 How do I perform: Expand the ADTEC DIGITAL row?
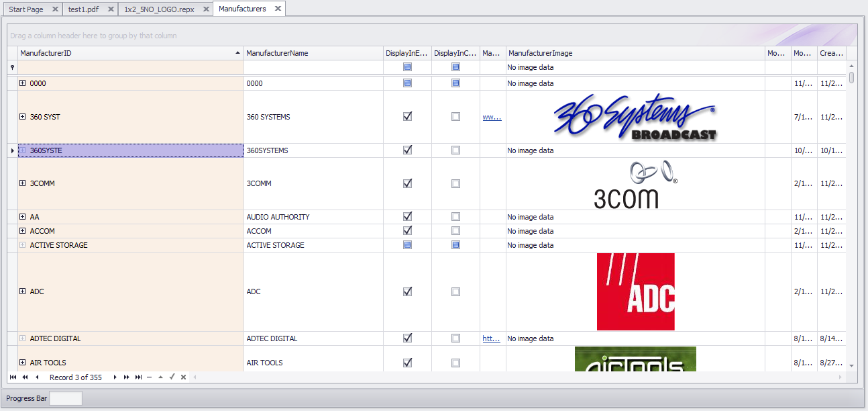coord(23,338)
